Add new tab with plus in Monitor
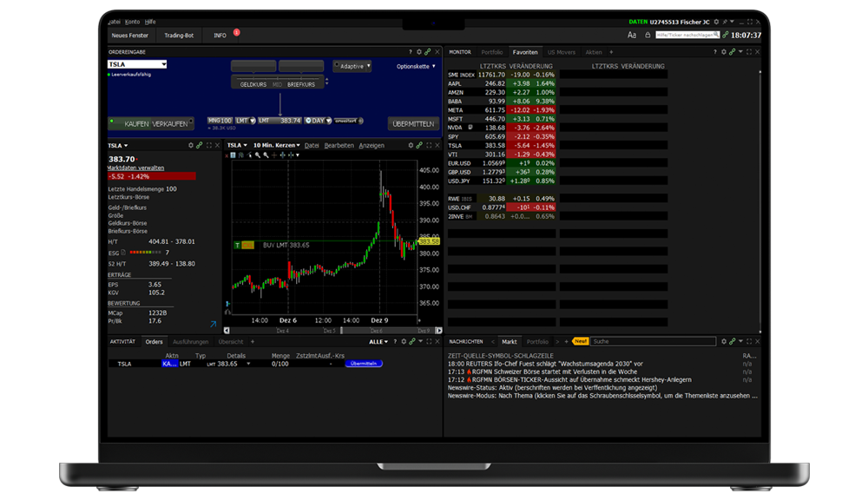Image resolution: width=868 pixels, height=500 pixels. click(611, 52)
